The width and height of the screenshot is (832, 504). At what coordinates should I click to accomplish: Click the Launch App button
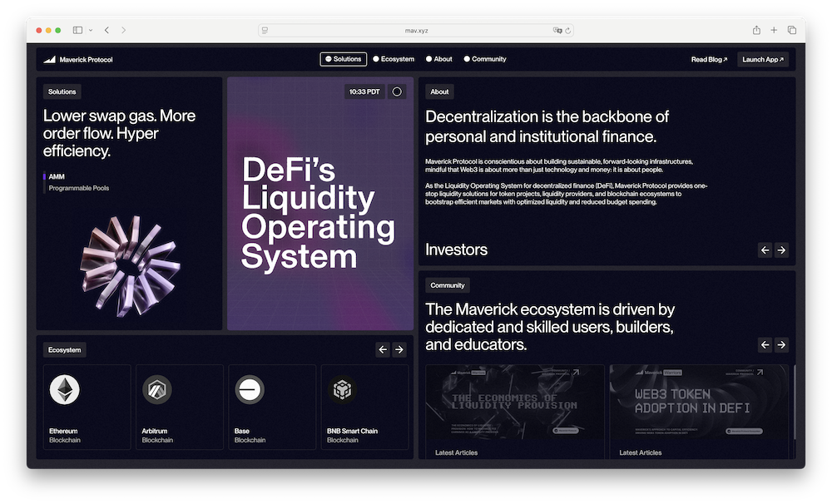(x=763, y=59)
